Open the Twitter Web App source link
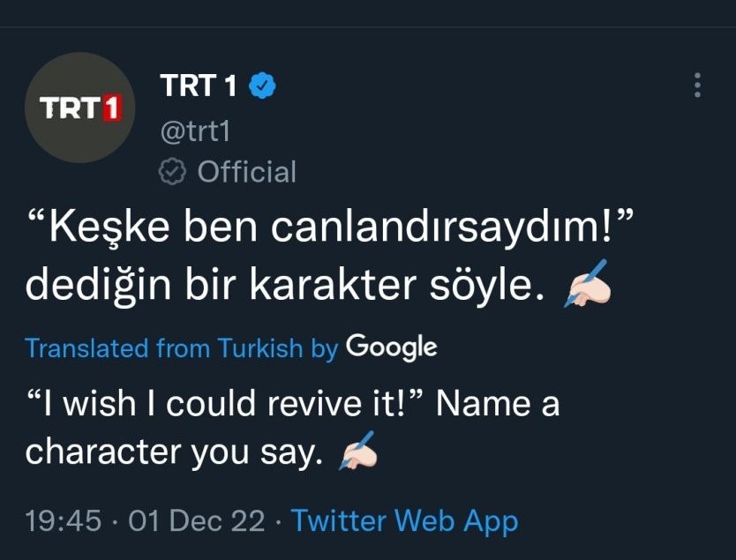Screen dimensions: 736x560 404,520
